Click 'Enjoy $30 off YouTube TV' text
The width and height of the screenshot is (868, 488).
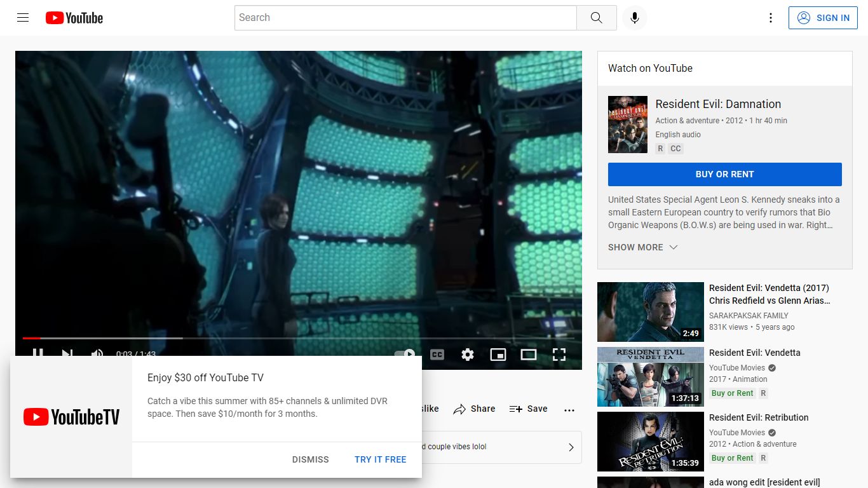[x=205, y=377]
